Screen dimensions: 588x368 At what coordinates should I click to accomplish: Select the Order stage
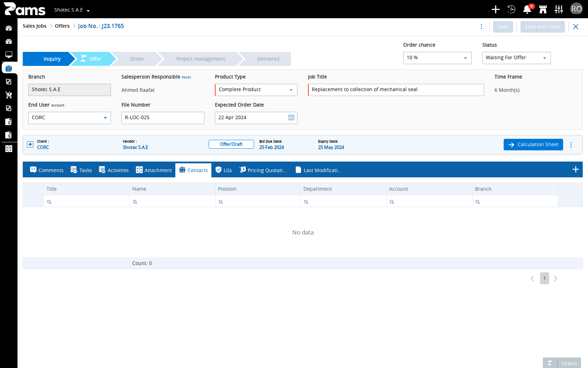pyautogui.click(x=137, y=59)
